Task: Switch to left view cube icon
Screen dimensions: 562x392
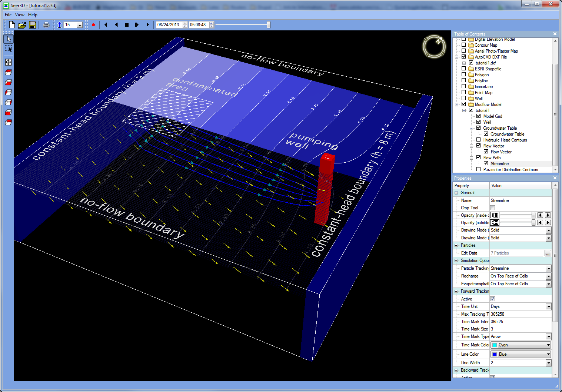Action: point(9,92)
